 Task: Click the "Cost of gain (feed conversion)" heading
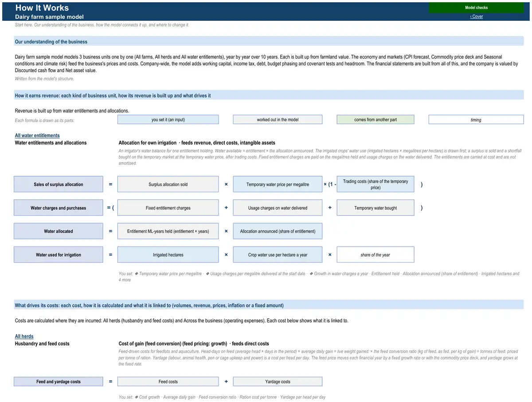pos(194,343)
